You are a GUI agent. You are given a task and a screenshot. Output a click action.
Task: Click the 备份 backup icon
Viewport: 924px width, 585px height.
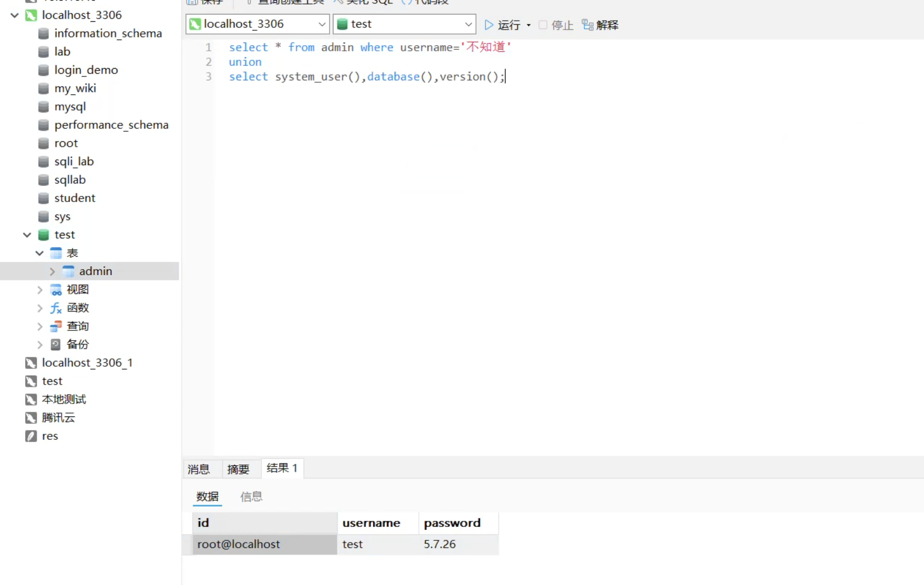tap(56, 344)
